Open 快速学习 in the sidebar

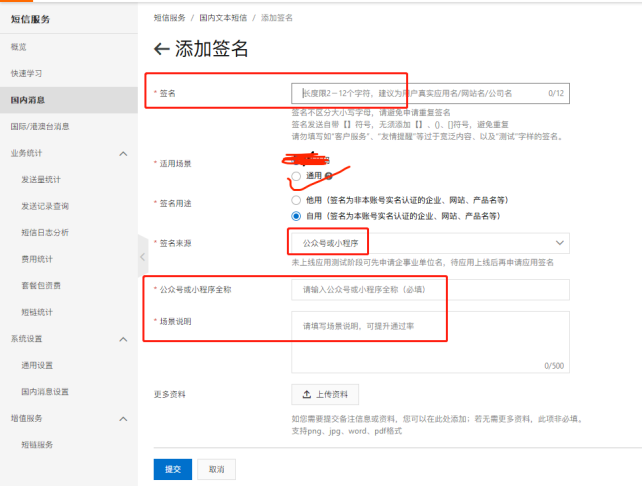(x=26, y=73)
